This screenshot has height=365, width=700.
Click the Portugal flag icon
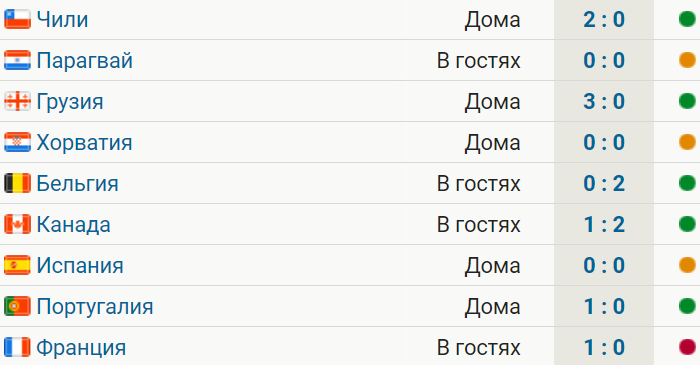coord(17,307)
